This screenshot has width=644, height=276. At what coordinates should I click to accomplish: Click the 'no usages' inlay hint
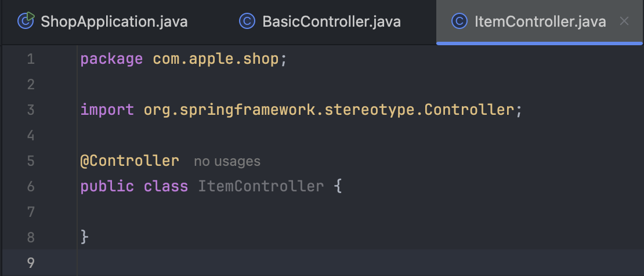pyautogui.click(x=227, y=161)
